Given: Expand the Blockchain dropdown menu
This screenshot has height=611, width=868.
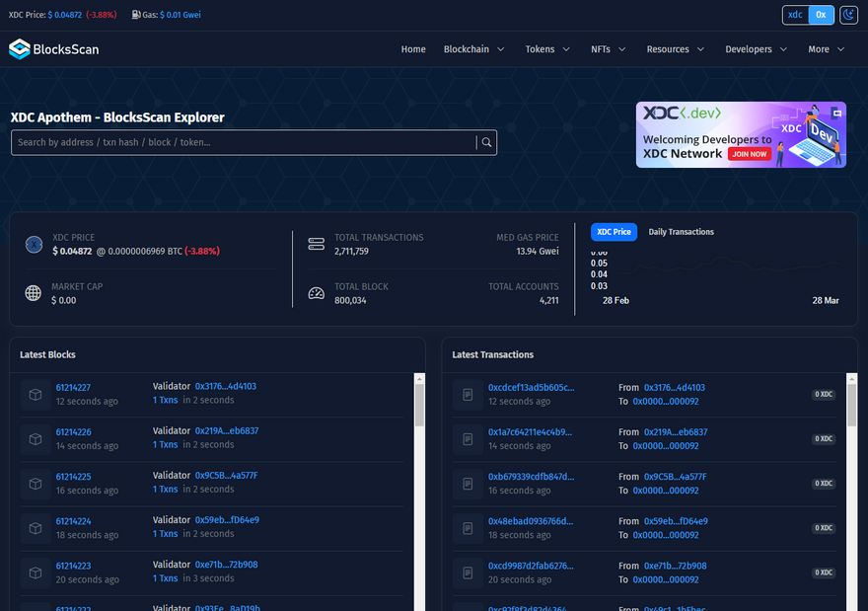Looking at the screenshot, I should [x=473, y=49].
